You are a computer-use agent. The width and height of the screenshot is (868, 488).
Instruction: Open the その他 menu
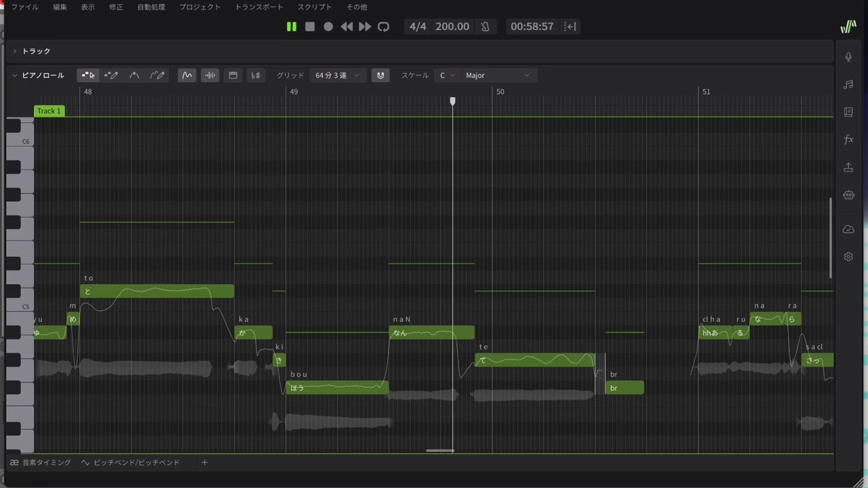[x=357, y=7]
